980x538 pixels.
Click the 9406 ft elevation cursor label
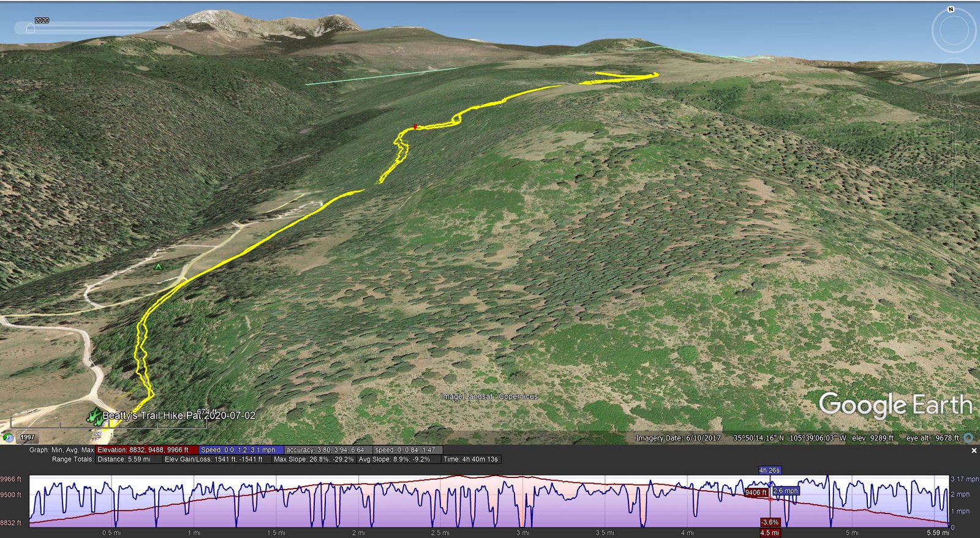[x=756, y=492]
